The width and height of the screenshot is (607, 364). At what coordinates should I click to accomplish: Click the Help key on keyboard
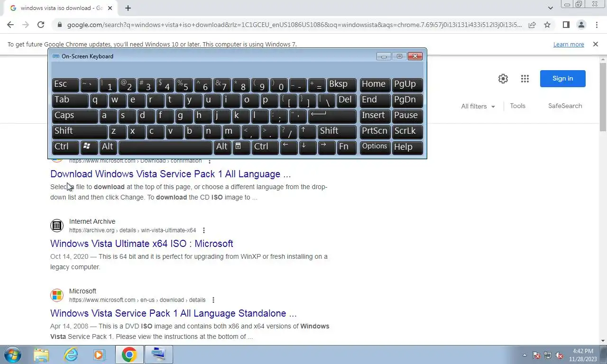tap(407, 147)
